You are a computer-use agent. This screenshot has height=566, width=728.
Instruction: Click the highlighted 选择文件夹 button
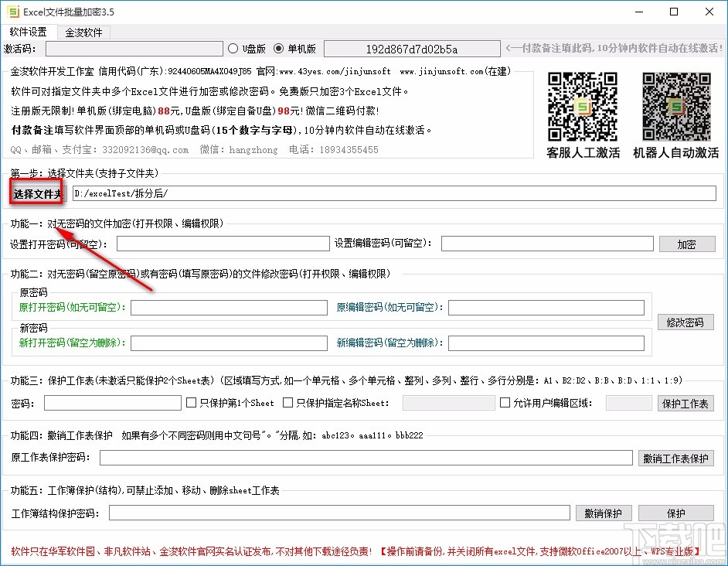click(x=36, y=193)
